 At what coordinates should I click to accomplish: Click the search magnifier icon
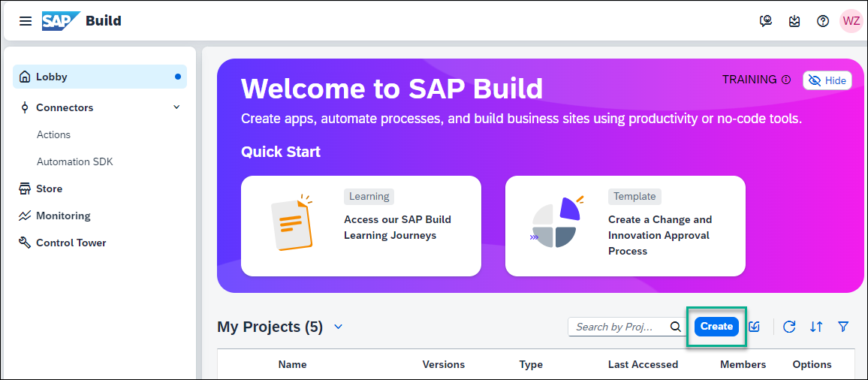coord(675,327)
